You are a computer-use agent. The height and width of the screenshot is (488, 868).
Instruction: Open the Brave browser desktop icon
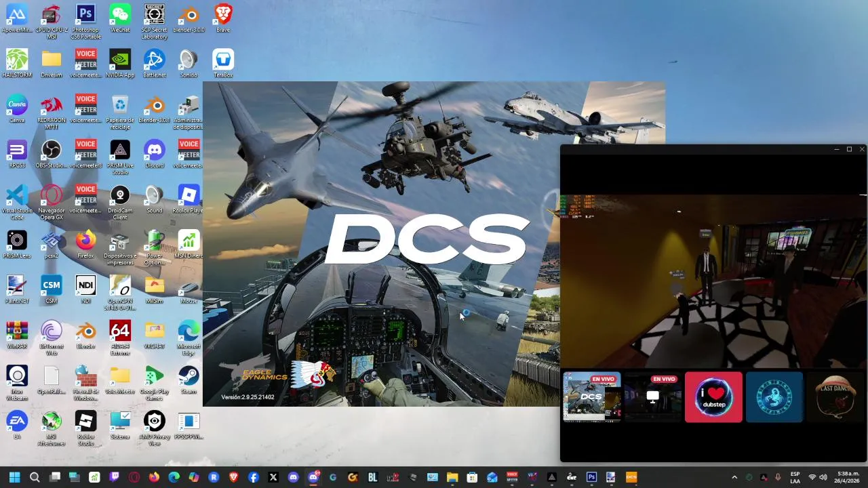tap(222, 18)
